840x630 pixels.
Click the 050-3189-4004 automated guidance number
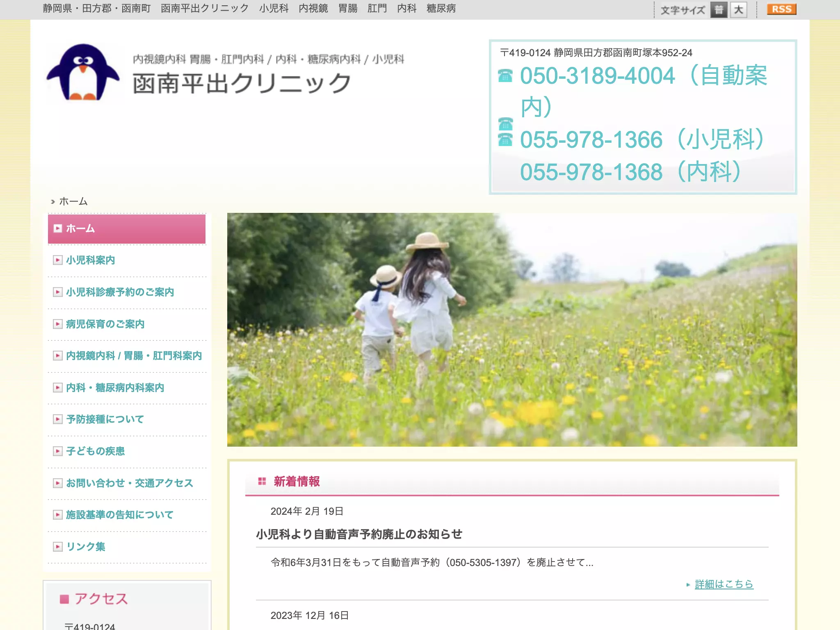(x=643, y=91)
